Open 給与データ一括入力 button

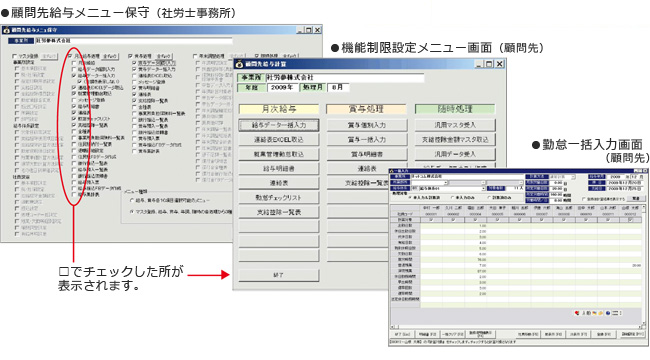[x=279, y=125]
